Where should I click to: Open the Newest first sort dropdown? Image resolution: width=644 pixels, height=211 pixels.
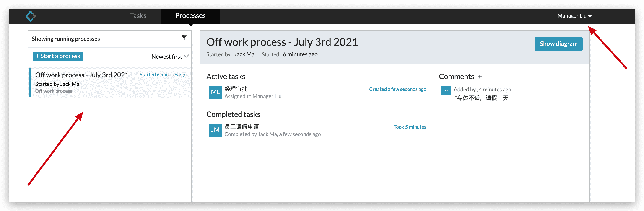pos(170,57)
